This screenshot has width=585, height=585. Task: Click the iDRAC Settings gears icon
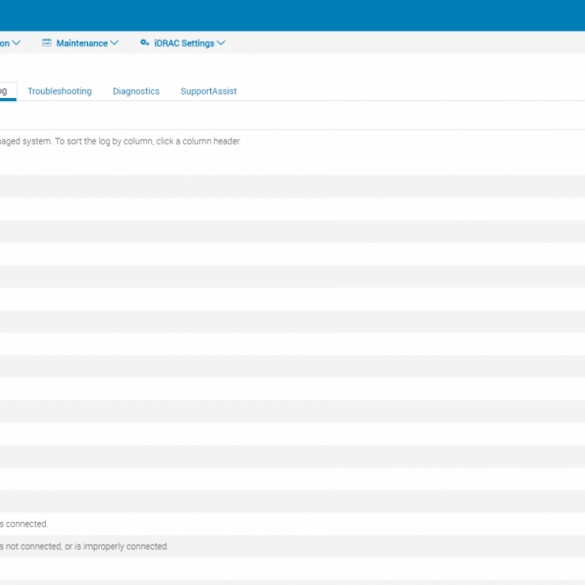click(x=145, y=43)
